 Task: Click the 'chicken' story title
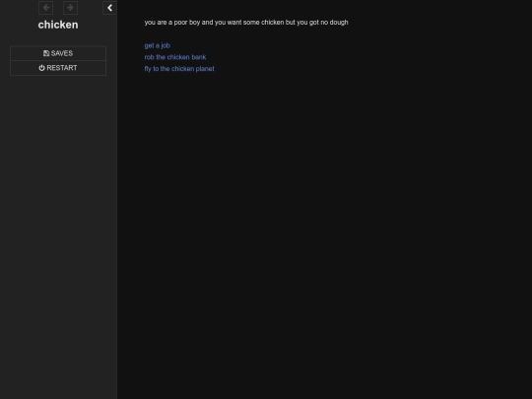click(x=58, y=25)
